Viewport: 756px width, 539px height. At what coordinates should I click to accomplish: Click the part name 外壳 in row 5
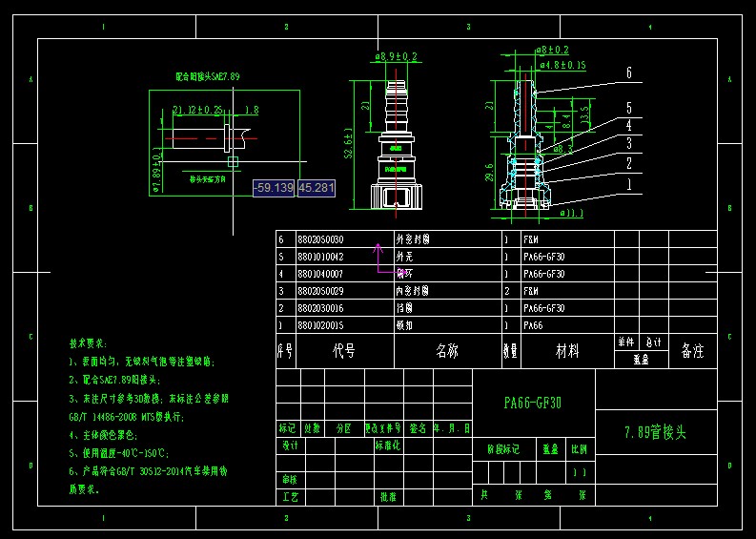404,257
